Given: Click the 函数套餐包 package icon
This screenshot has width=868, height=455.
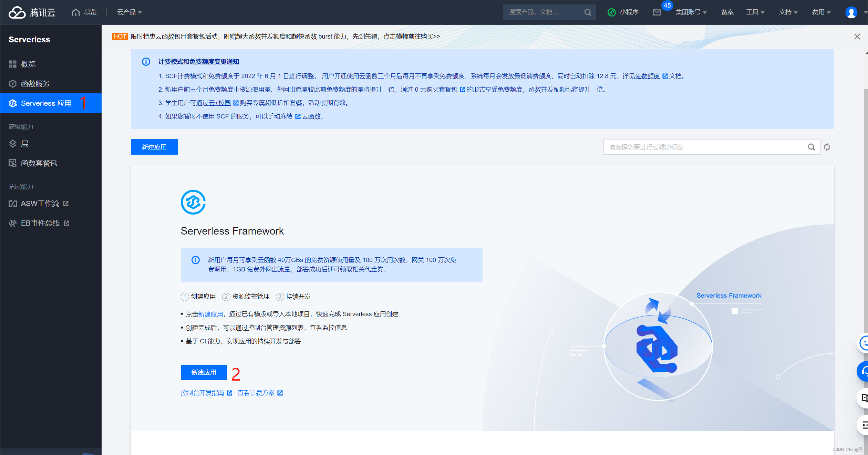Looking at the screenshot, I should click(x=13, y=163).
